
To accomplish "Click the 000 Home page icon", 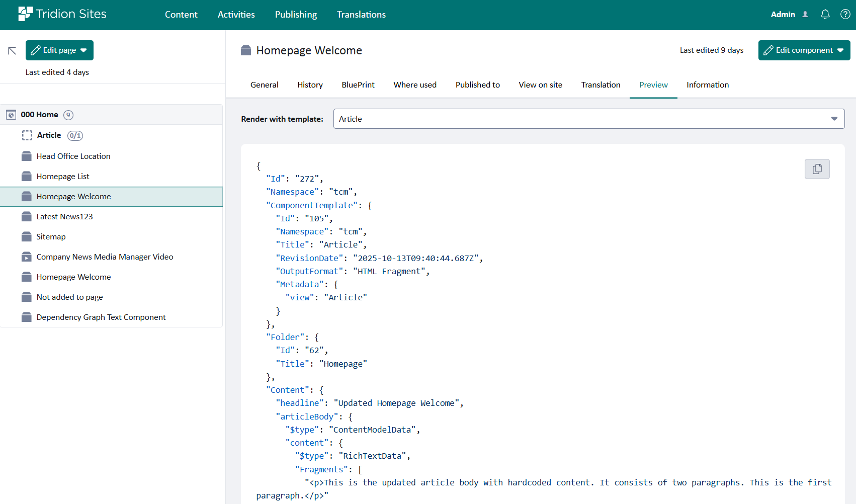I will click(x=11, y=115).
